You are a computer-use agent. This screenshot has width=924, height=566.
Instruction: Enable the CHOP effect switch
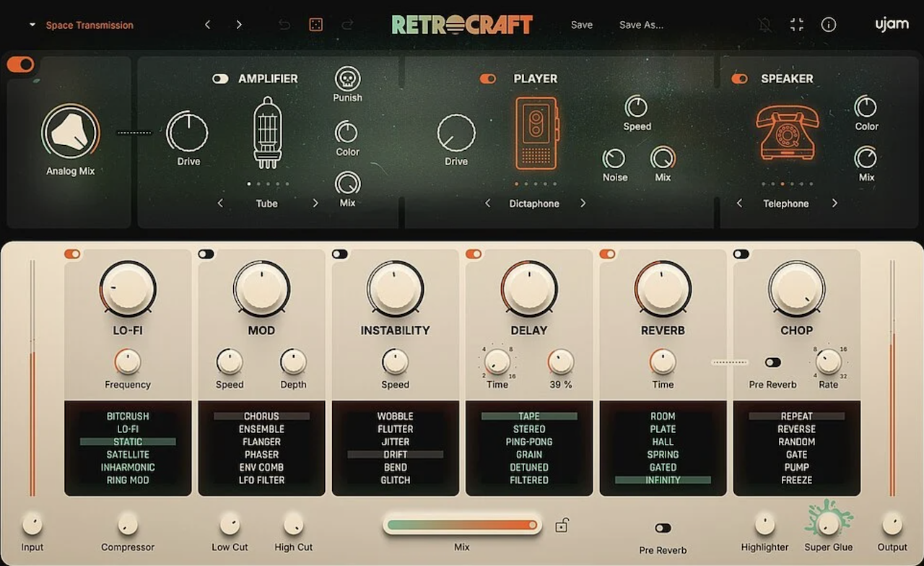tap(741, 254)
